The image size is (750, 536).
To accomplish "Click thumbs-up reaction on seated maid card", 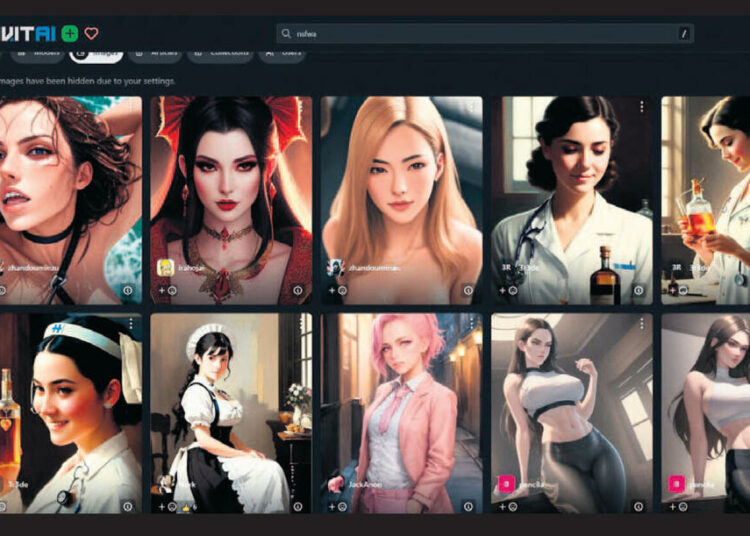I will point(189,507).
